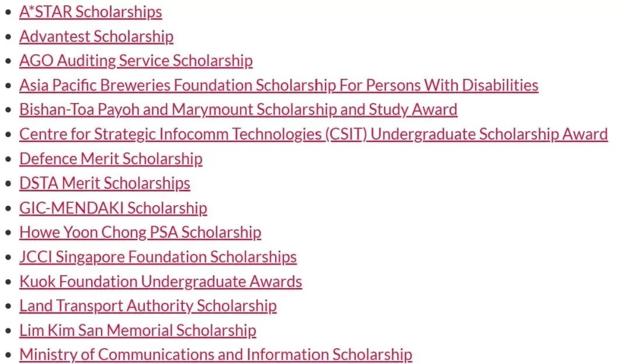Screen dimensions: 631x364
Task: Open Howe Yoon Chong PSA Scholarship
Action: coord(140,233)
